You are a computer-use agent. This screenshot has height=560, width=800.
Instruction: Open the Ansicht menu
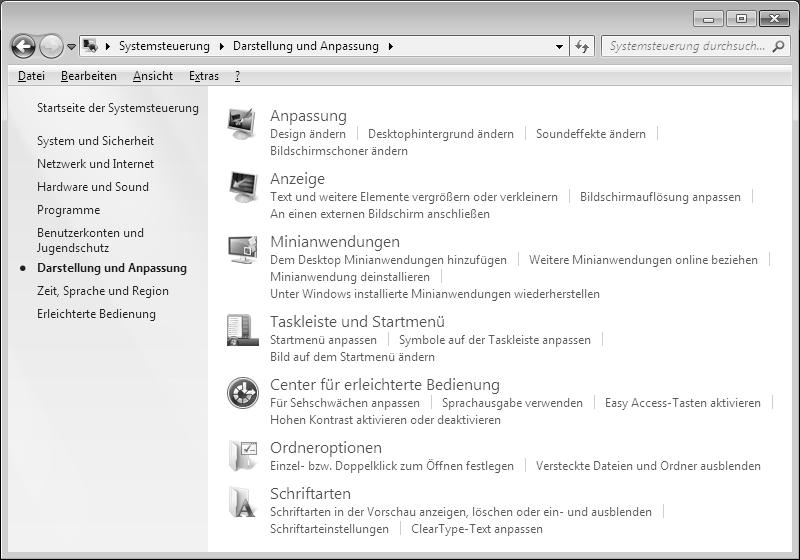click(153, 76)
